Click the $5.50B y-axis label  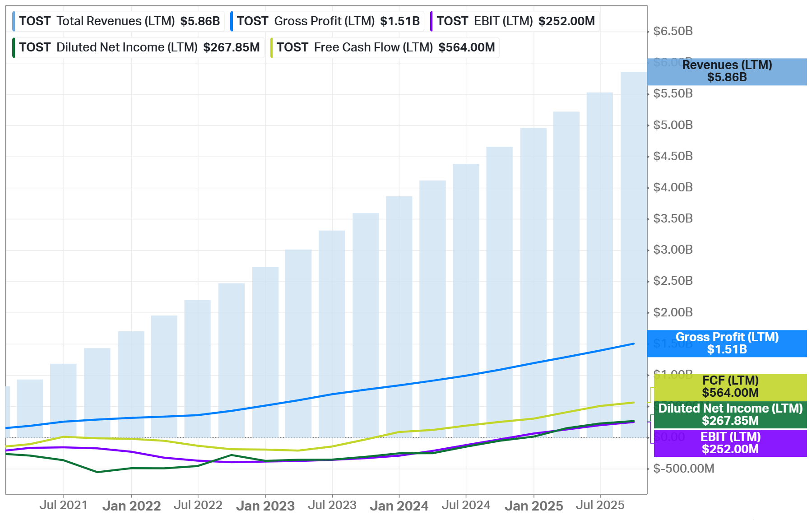coord(673,93)
